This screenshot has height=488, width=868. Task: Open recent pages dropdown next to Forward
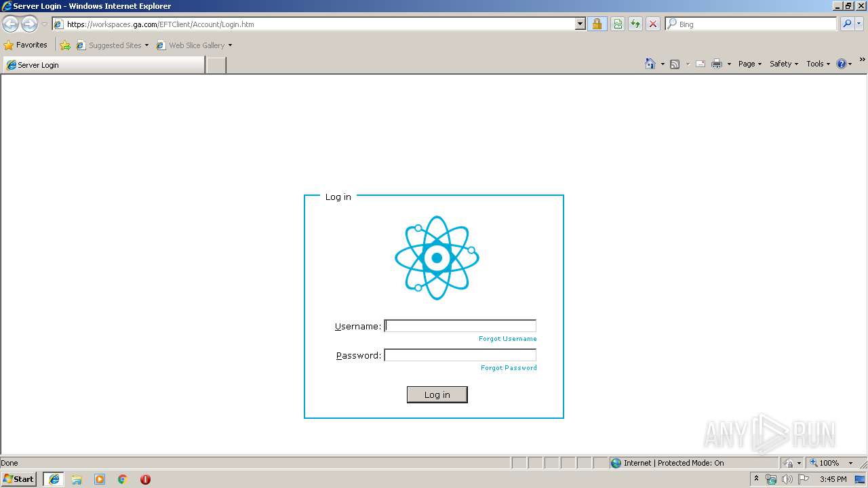point(44,24)
